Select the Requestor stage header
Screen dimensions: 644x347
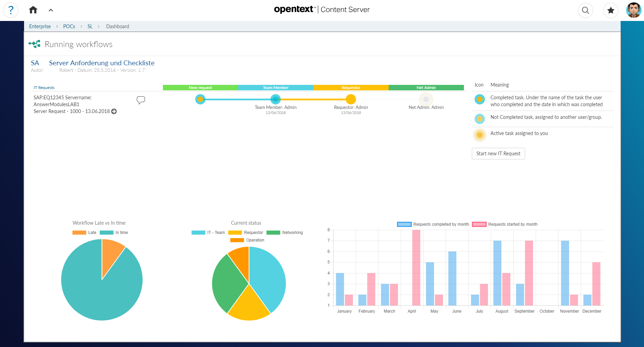351,88
